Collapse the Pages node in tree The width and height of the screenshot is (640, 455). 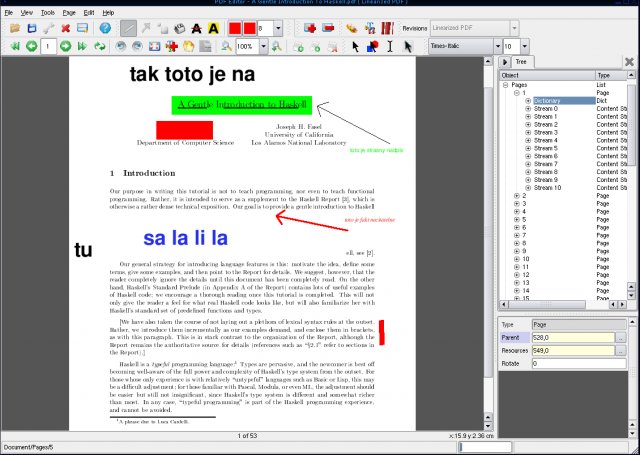[x=506, y=85]
